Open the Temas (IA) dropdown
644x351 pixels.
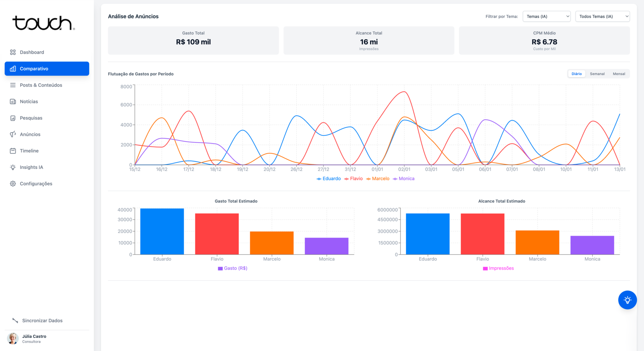click(546, 16)
